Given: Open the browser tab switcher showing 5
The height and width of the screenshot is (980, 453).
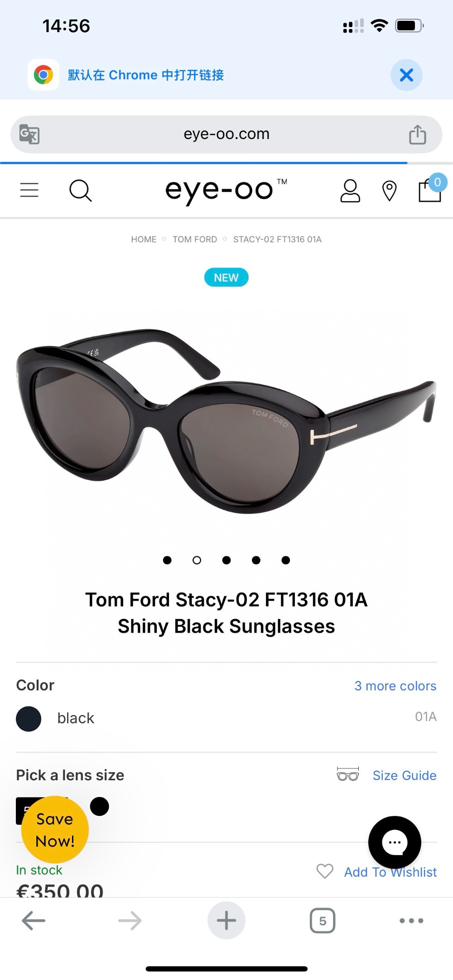Looking at the screenshot, I should pyautogui.click(x=323, y=921).
